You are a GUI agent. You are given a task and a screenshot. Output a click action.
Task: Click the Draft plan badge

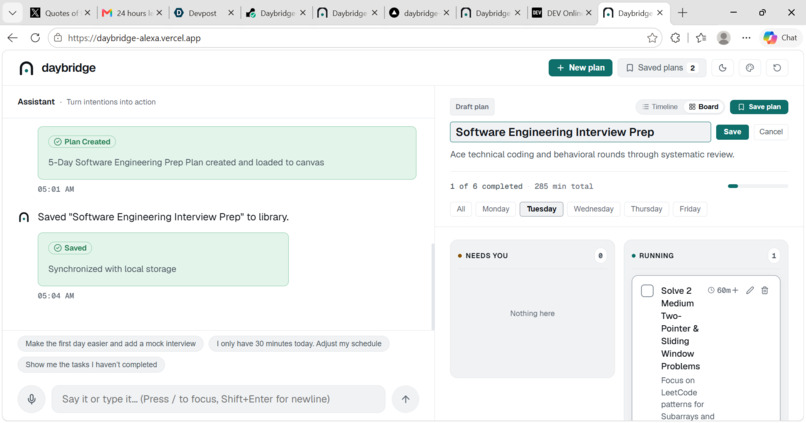tap(472, 107)
